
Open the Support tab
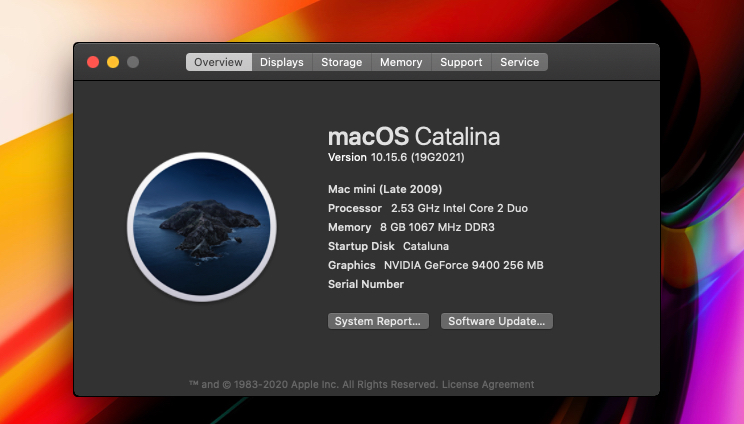461,62
